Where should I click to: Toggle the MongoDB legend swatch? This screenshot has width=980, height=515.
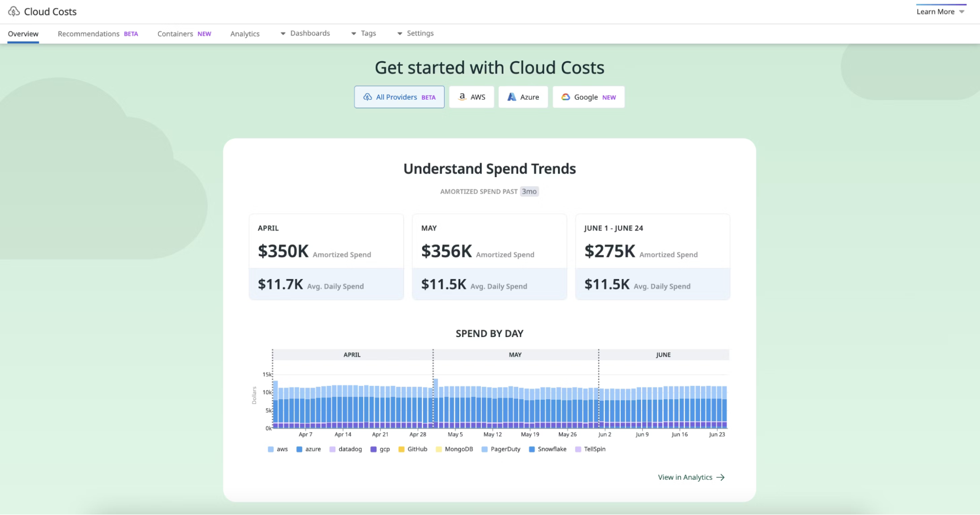[439, 449]
